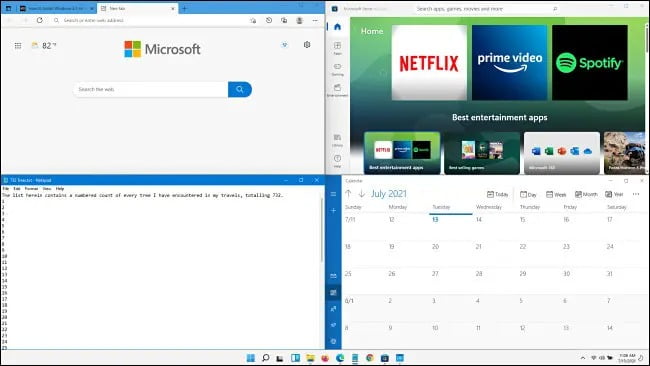Open Calendar more options ellipsis
Viewport: 650px width, 366px height.
[x=636, y=194]
